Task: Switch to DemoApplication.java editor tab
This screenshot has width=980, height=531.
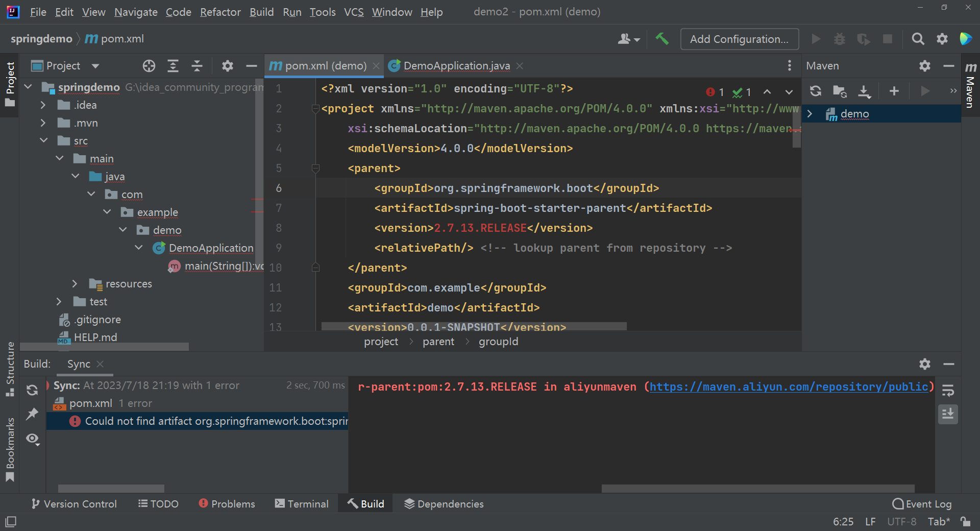Action: point(456,66)
